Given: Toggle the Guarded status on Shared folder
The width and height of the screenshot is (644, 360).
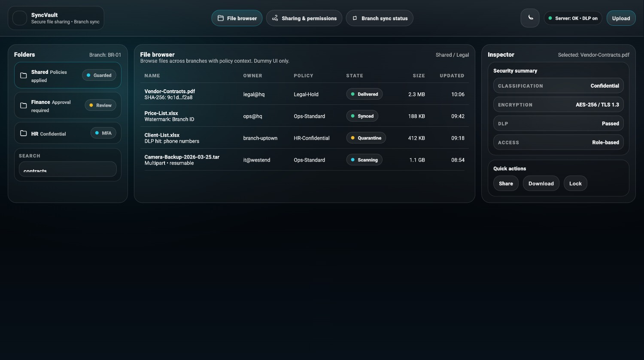Looking at the screenshot, I should click(x=99, y=75).
